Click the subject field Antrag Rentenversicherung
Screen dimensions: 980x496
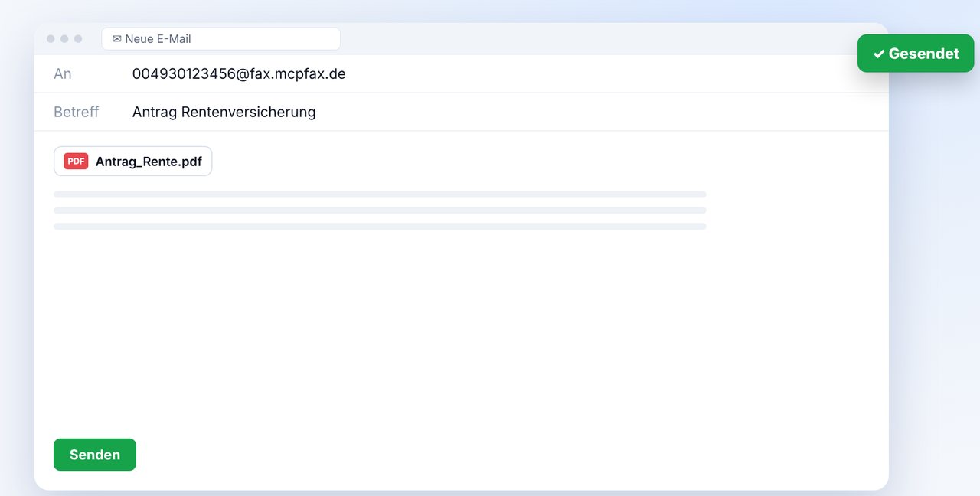coord(224,112)
